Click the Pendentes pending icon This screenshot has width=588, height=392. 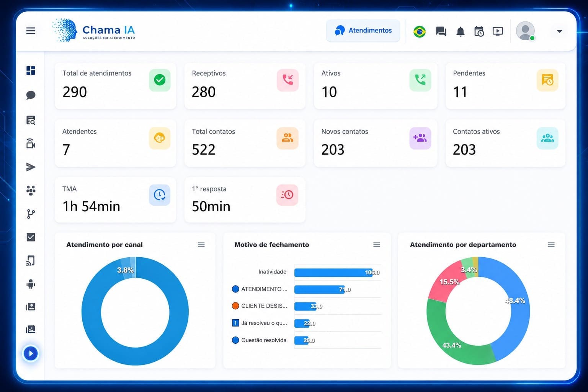[x=547, y=80]
